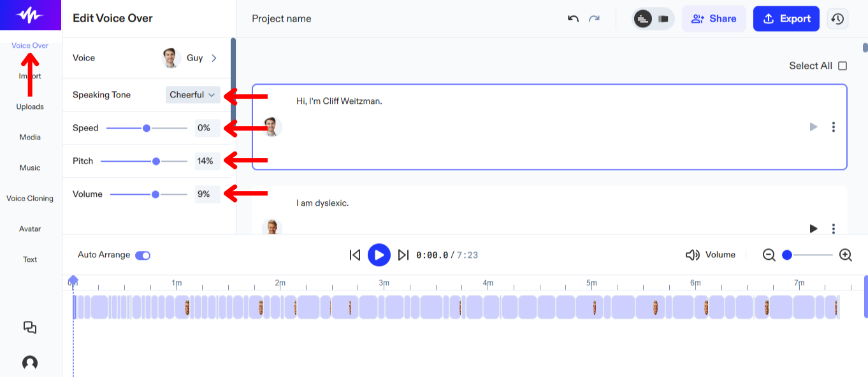
Task: Zoom out the timeline
Action: click(769, 255)
